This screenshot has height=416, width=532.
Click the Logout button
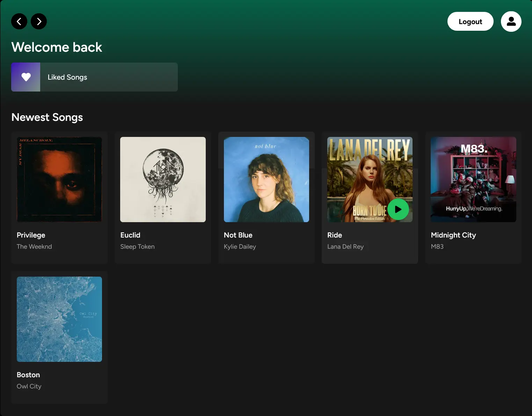pos(470,22)
